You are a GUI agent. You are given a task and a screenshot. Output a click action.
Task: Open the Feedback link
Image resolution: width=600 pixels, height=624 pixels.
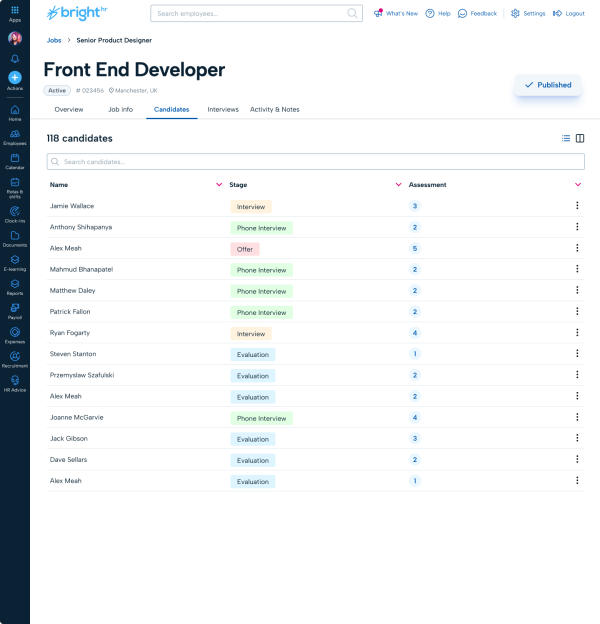[x=477, y=14]
